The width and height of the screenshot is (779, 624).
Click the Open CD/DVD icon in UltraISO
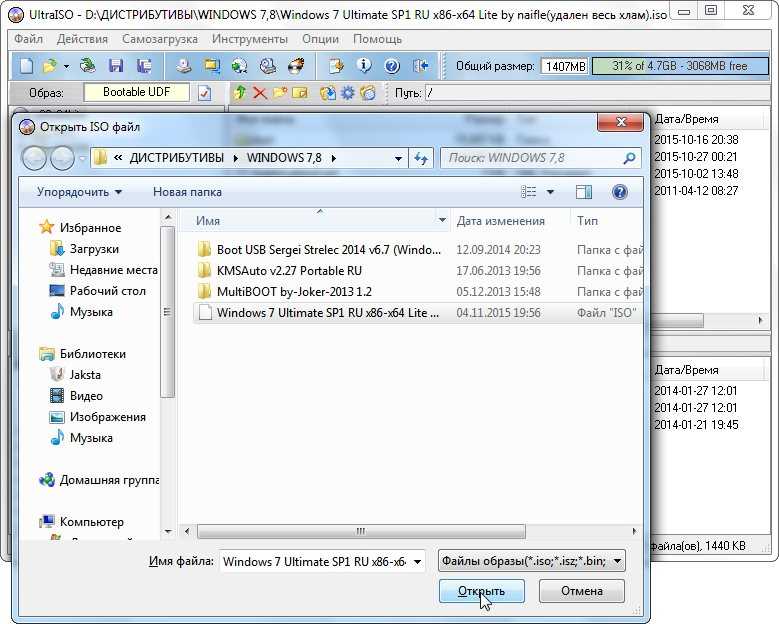(88, 66)
